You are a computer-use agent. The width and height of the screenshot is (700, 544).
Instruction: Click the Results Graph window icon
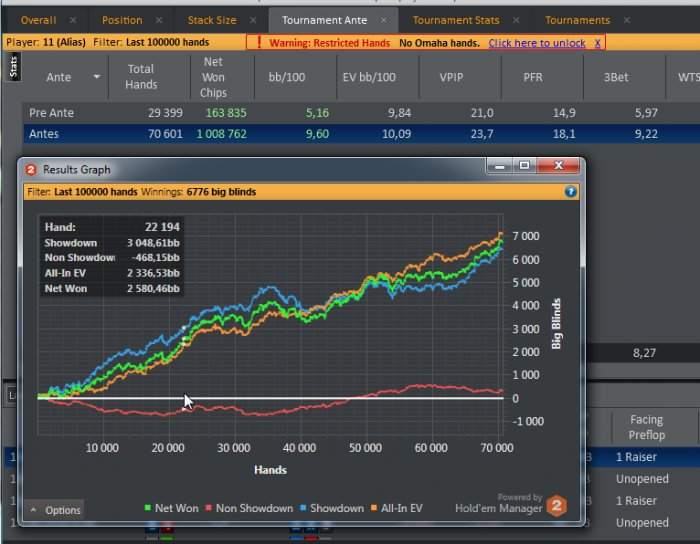click(x=31, y=170)
